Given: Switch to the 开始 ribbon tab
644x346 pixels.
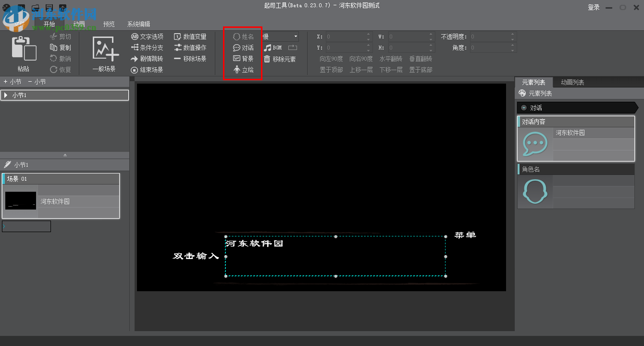Looking at the screenshot, I should point(49,24).
